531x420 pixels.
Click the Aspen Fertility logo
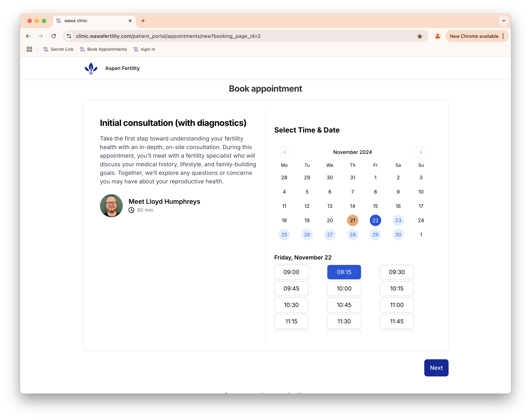[91, 68]
